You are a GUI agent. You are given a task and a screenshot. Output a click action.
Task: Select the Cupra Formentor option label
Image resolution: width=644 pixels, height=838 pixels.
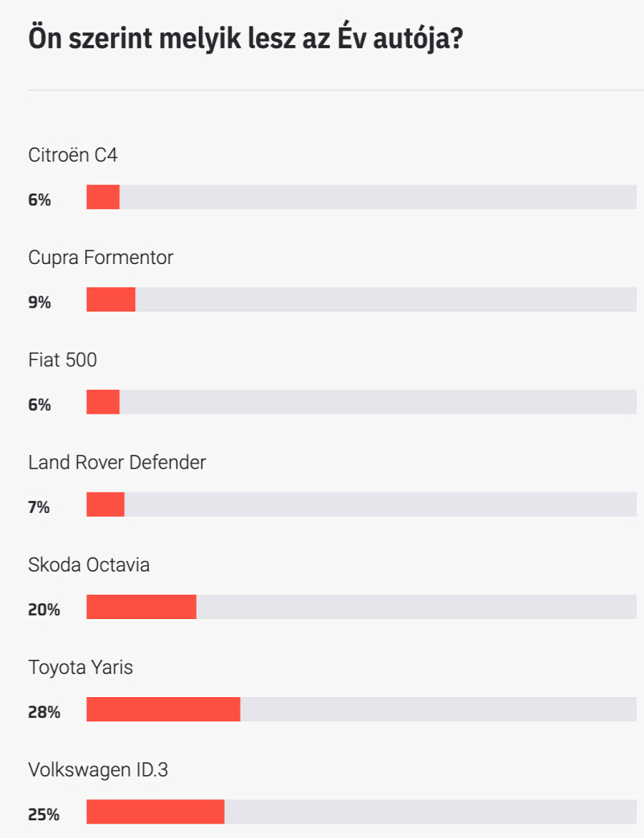(x=101, y=258)
